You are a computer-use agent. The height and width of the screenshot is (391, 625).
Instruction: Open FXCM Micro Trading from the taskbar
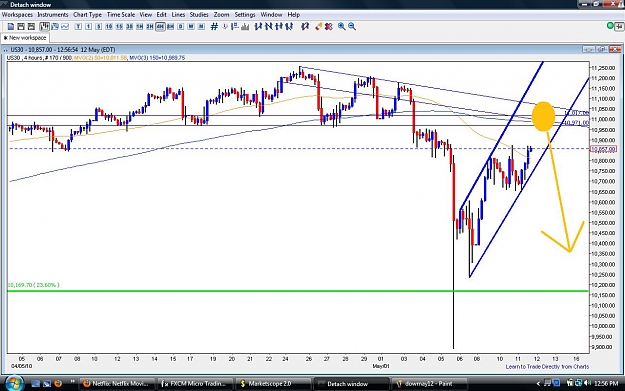195,384
